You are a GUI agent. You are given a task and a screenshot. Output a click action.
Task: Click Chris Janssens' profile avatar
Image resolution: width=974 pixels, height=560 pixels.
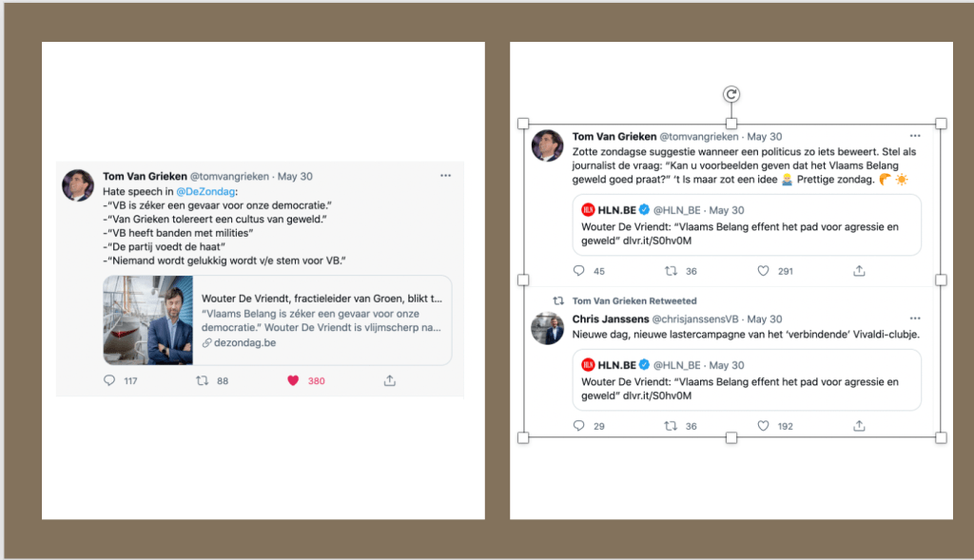tap(547, 328)
